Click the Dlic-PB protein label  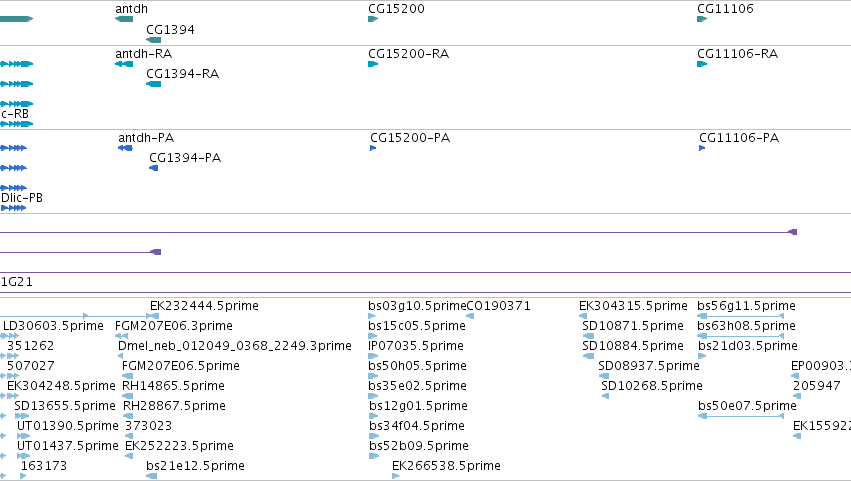22,198
